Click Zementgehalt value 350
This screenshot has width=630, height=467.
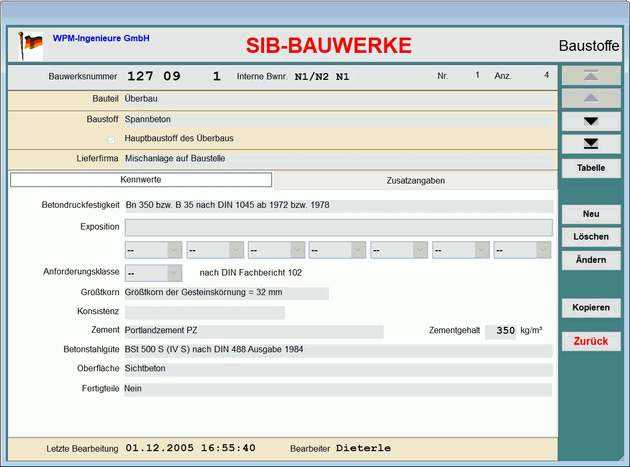click(501, 331)
